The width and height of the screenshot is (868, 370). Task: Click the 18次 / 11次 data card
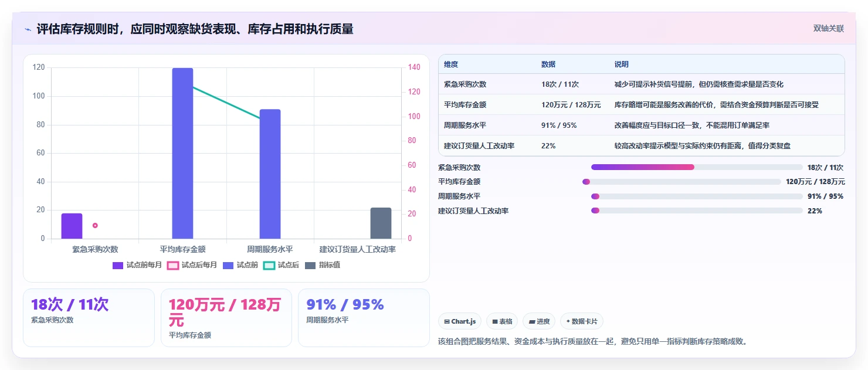click(89, 318)
